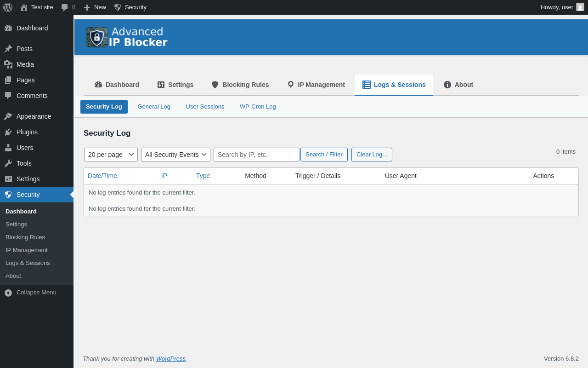Select the User Sessions sub-tab
This screenshot has height=368, width=588.
(205, 107)
